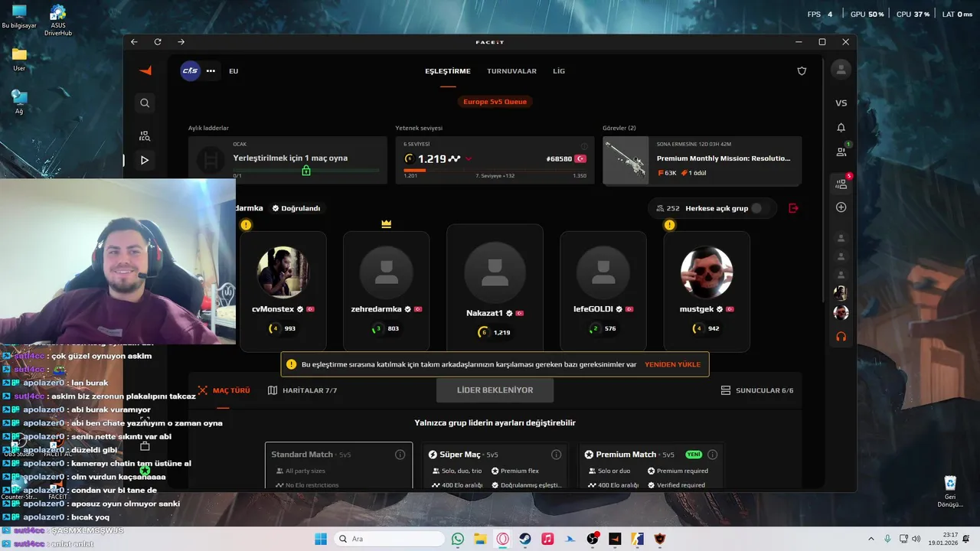The height and width of the screenshot is (551, 980).
Task: Switch to the LİG tab
Action: [x=559, y=71]
